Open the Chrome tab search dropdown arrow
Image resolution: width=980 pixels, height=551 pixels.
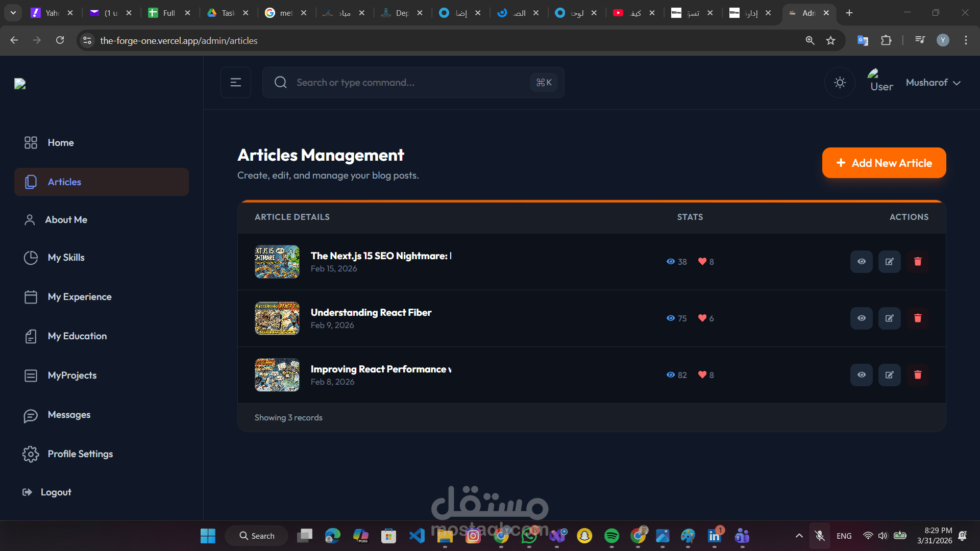coord(13,13)
